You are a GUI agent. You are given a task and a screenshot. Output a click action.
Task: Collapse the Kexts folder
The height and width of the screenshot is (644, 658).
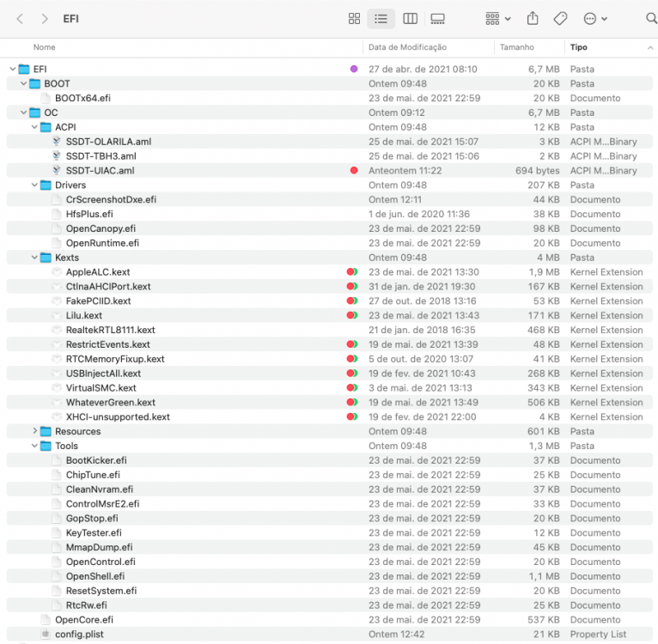point(34,258)
